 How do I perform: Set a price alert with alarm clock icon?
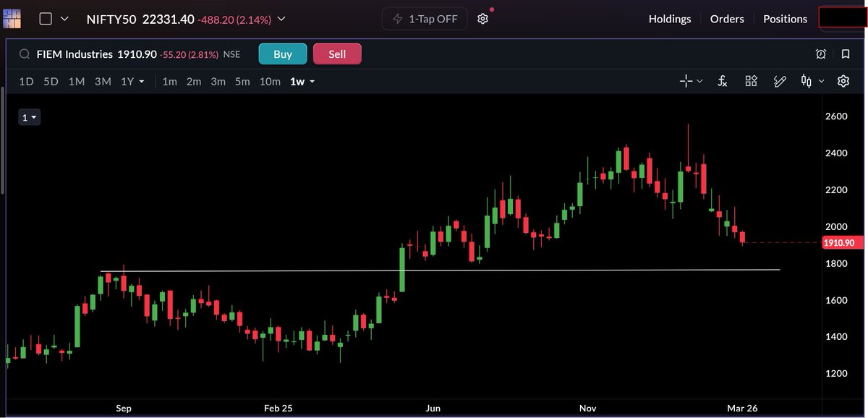[x=821, y=54]
